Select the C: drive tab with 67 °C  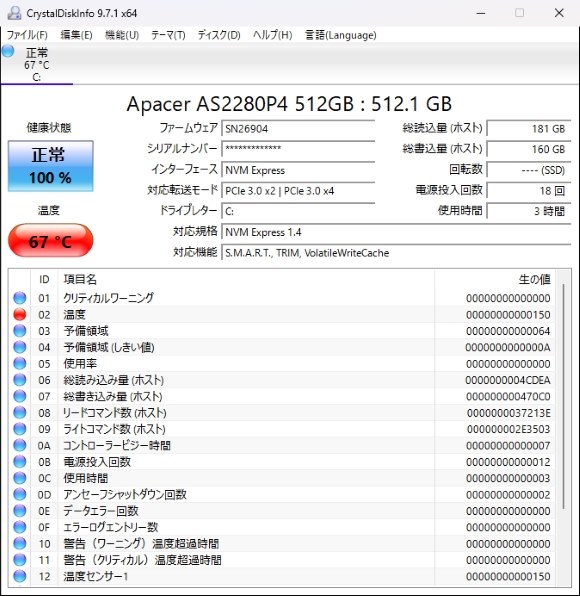coord(36,65)
